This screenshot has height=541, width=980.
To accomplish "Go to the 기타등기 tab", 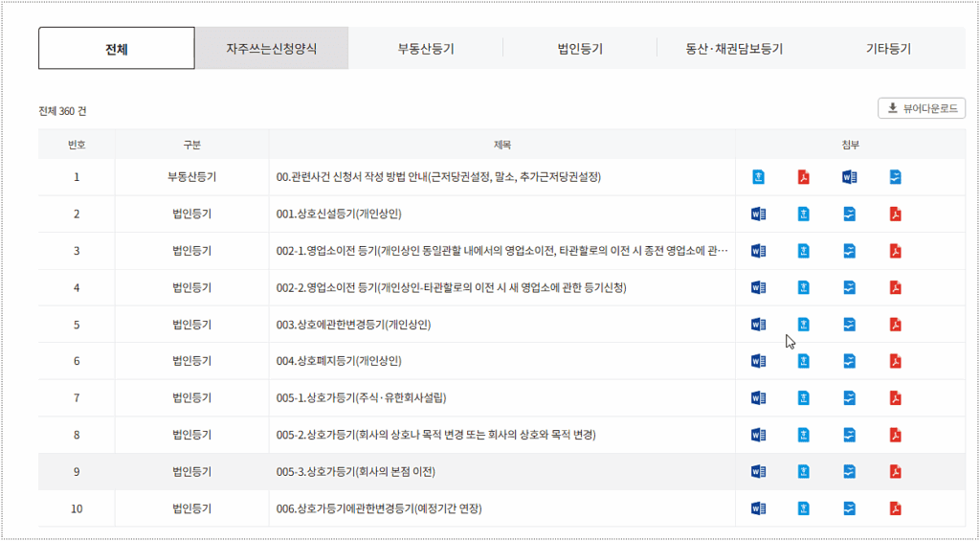I will (888, 48).
